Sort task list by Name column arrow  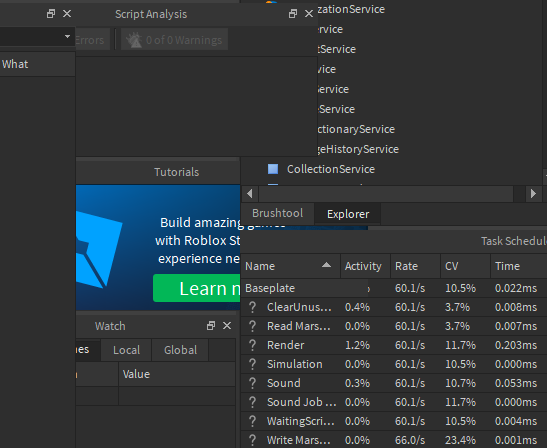[x=326, y=265]
